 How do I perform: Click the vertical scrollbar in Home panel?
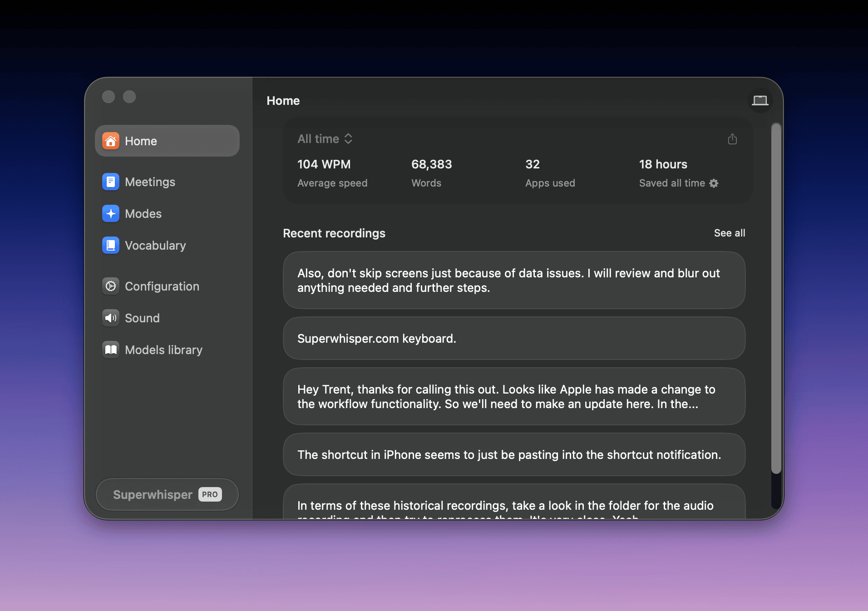click(776, 298)
